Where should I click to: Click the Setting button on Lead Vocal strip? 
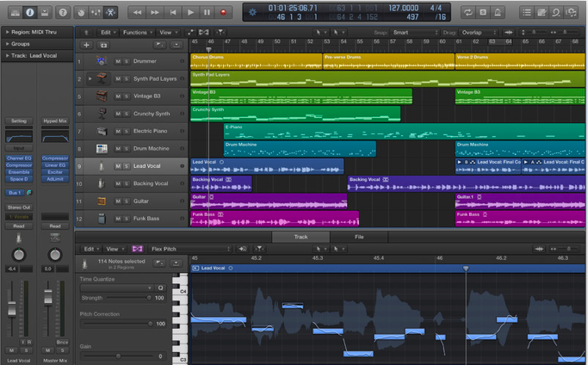click(19, 121)
